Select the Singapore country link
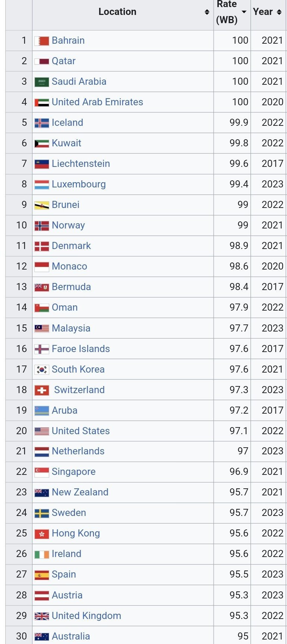This screenshot has height=644, width=287. [x=74, y=472]
